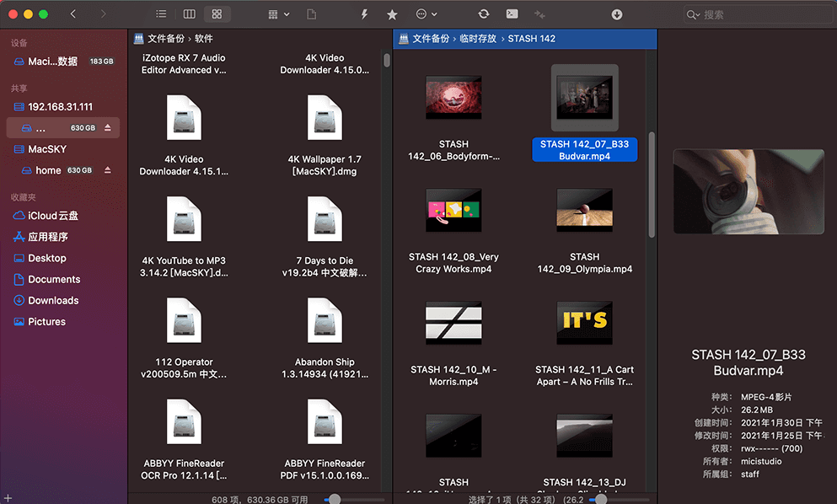Click the sync arrows toolbar icon

coord(483,14)
